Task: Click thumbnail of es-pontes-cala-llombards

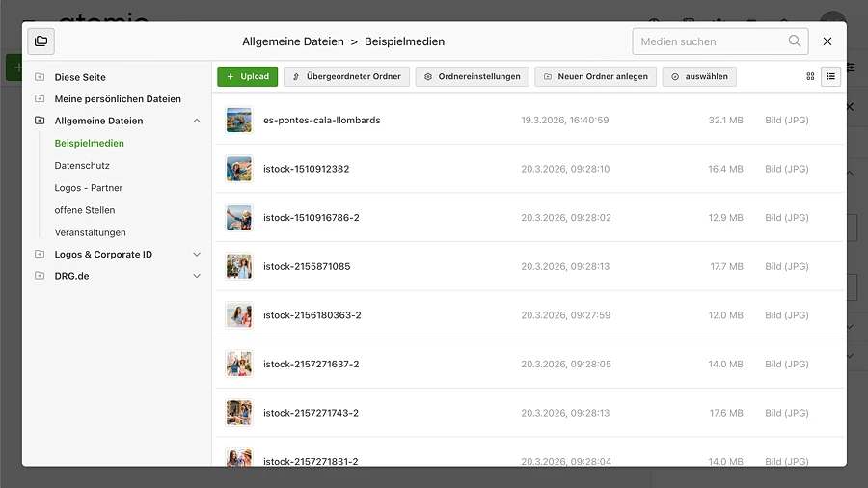Action: [x=238, y=121]
